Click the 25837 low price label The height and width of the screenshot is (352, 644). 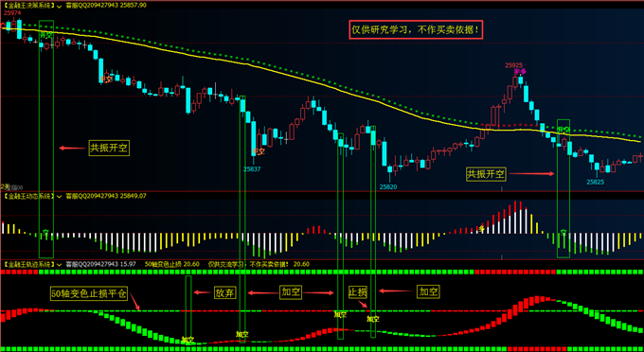(x=252, y=168)
